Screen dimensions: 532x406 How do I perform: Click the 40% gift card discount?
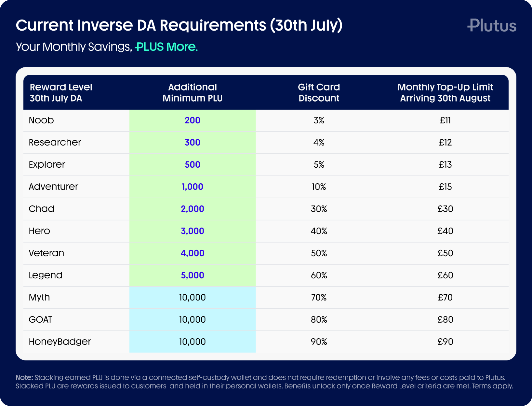pyautogui.click(x=319, y=231)
